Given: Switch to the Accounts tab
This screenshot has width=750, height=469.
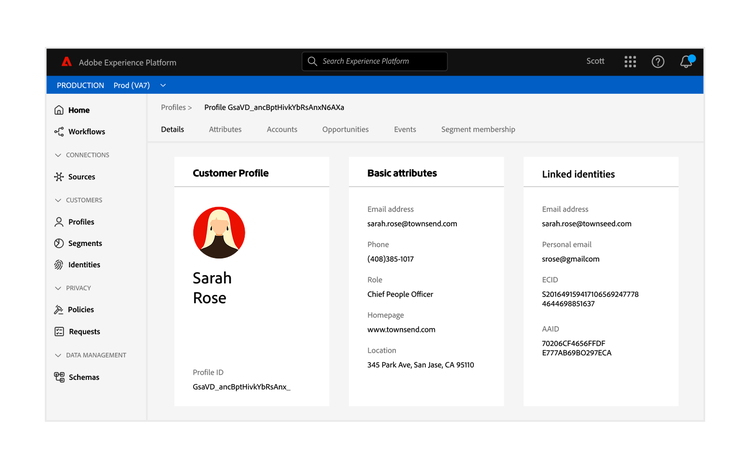Looking at the screenshot, I should pos(282,129).
